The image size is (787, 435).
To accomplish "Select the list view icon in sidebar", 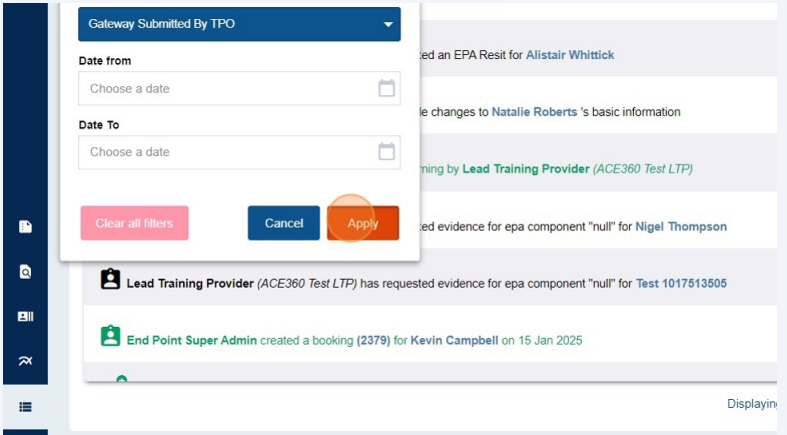I will click(x=25, y=406).
